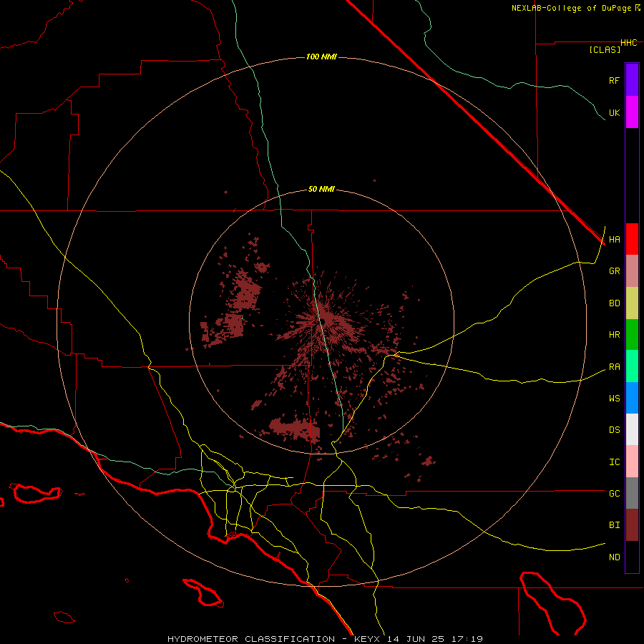Screen dimensions: 644x644
Task: Click the UK legend label
Action: [x=614, y=112]
